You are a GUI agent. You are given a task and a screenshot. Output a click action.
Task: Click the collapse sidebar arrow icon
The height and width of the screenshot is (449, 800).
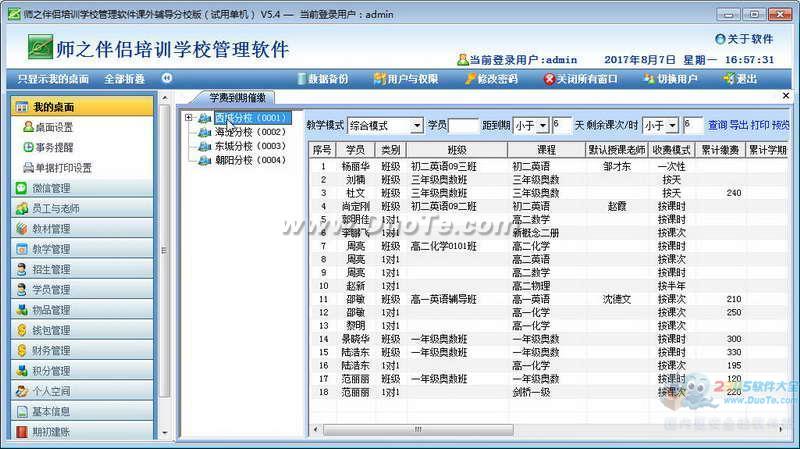coord(167,78)
